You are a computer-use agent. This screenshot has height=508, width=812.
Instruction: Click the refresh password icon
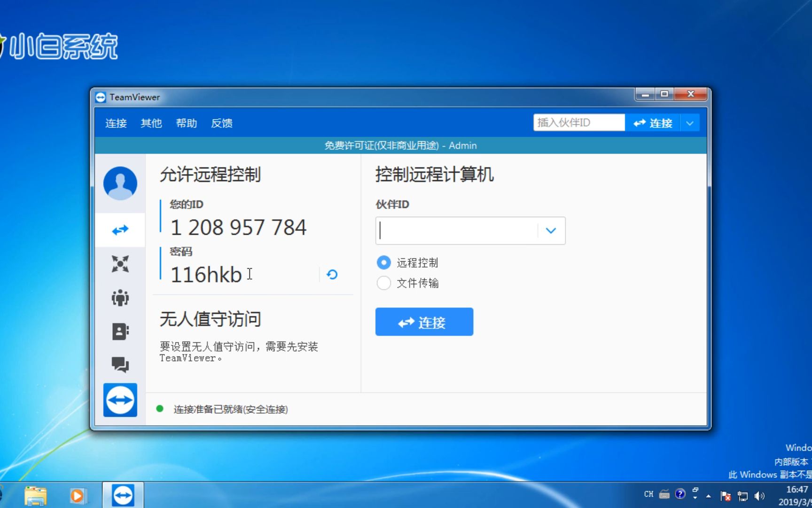pos(332,274)
